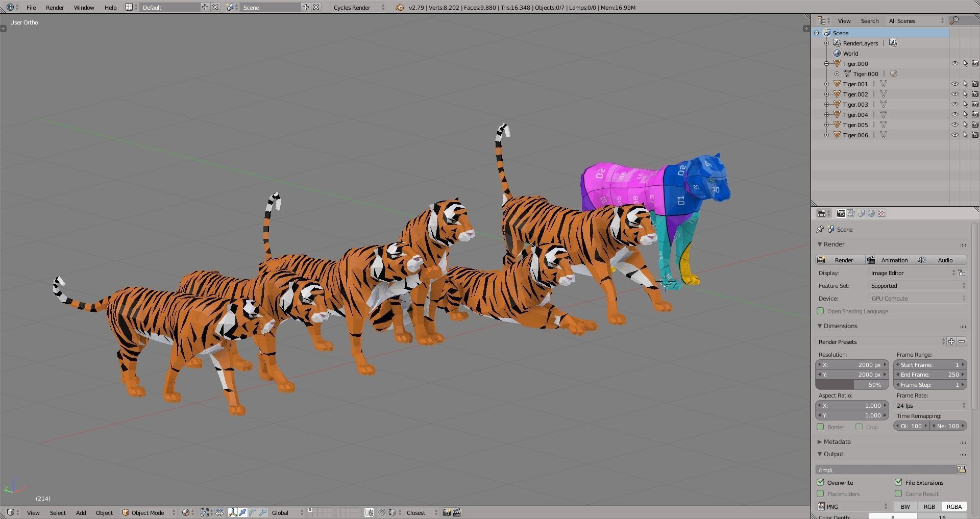Click OpenGL render image camera icon
980x519 pixels.
447,512
